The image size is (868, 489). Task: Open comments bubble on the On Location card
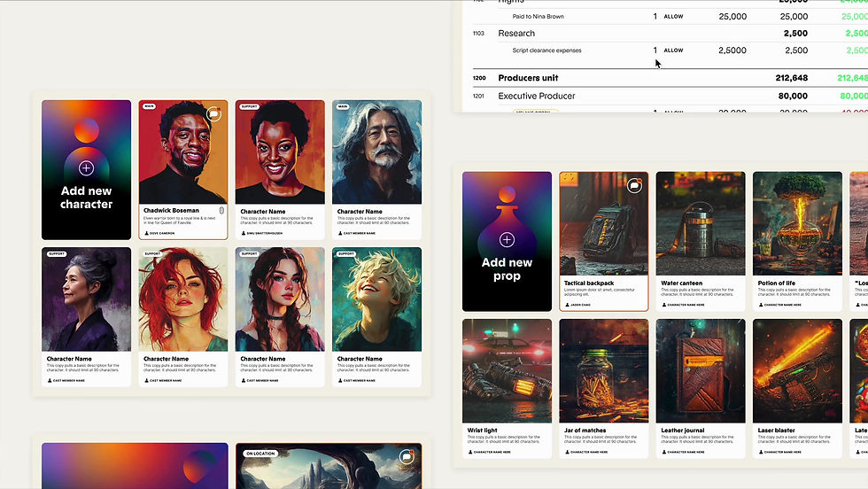pyautogui.click(x=407, y=455)
